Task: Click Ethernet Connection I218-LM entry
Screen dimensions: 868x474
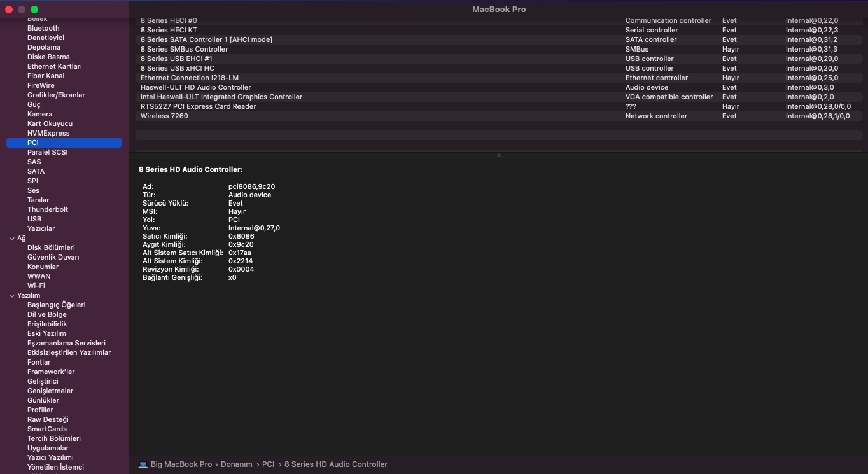Action: tap(189, 78)
